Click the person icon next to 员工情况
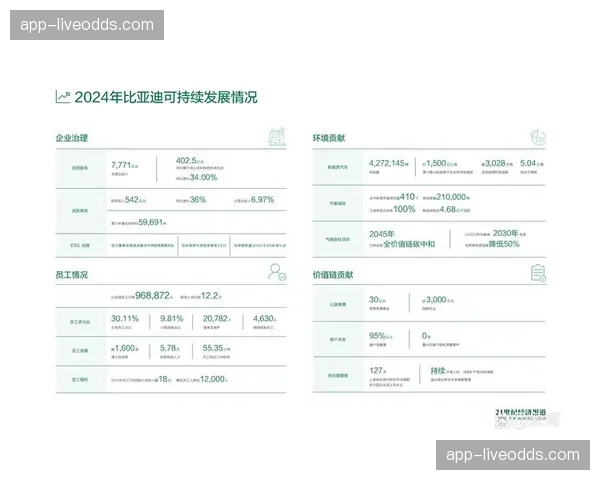Screen dimensions: 600x480 277,272
